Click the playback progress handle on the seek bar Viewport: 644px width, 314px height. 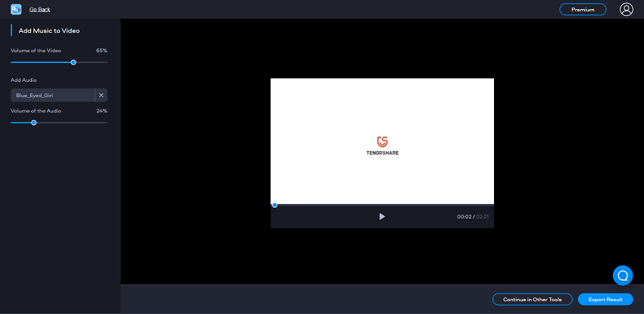coord(274,205)
